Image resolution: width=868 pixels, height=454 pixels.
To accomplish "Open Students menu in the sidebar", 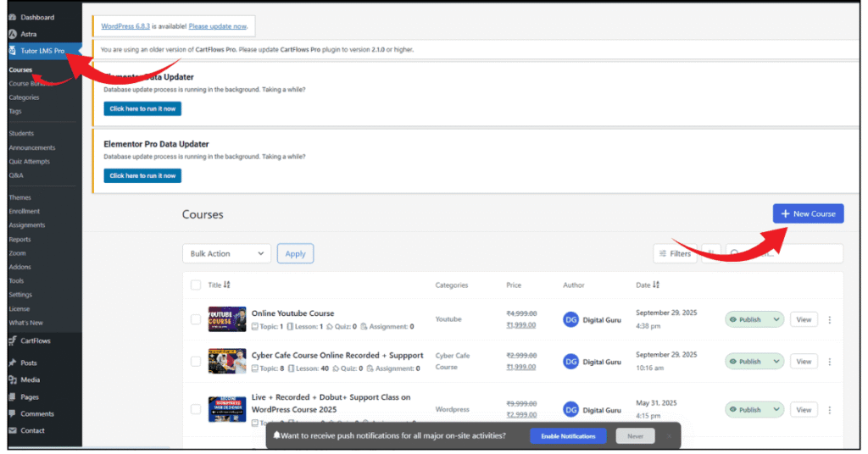I will point(21,134).
